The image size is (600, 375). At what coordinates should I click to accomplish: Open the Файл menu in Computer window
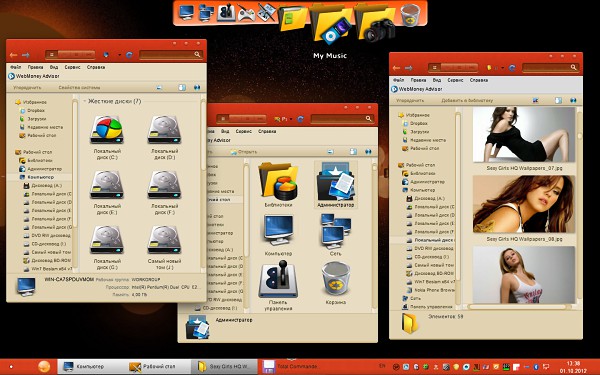[x=16, y=67]
